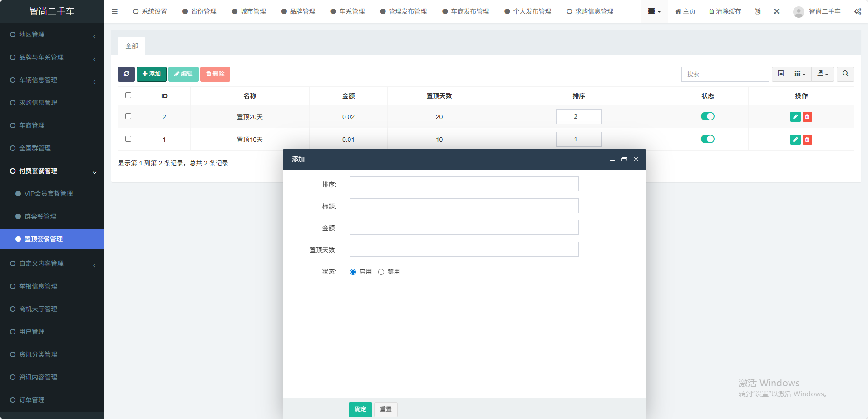Click the refresh table icon button
The image size is (868, 419).
tap(126, 74)
